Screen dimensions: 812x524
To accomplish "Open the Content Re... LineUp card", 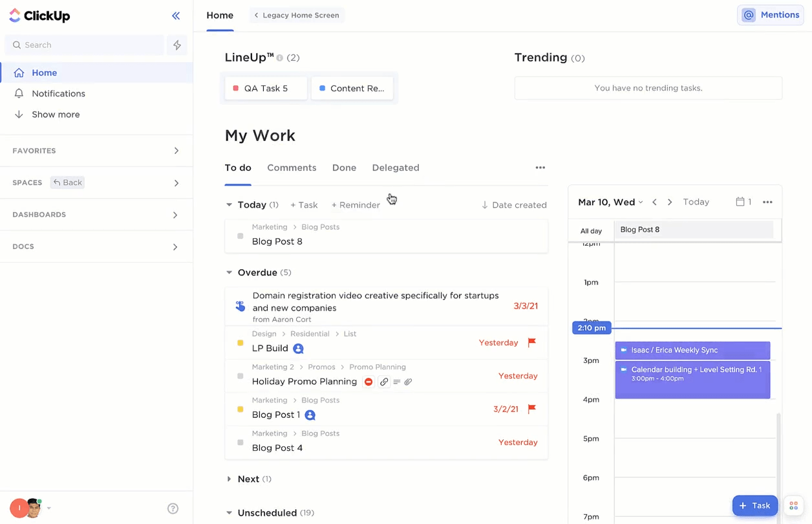I will click(352, 88).
